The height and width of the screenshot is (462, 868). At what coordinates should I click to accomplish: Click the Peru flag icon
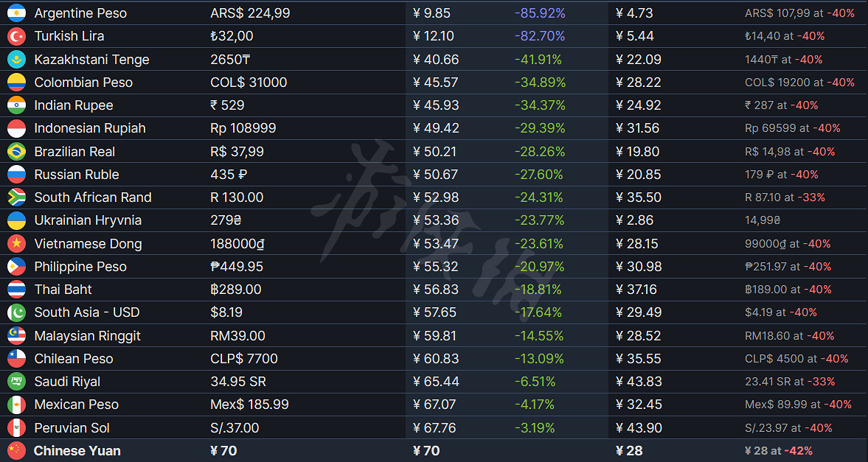(16, 428)
